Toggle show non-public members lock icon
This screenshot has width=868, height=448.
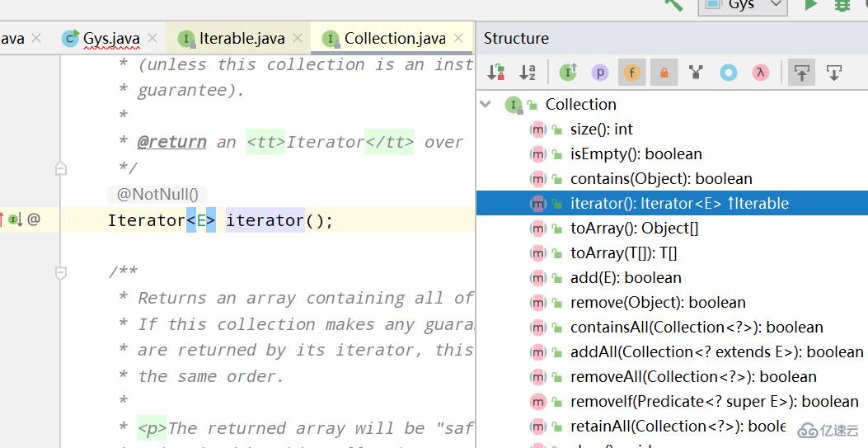click(664, 73)
